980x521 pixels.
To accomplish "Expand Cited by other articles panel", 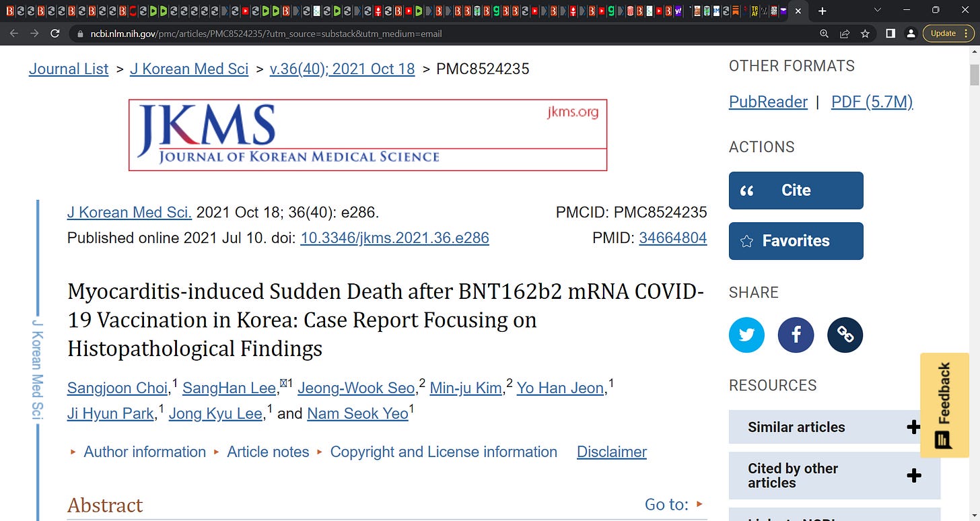I will click(x=834, y=475).
